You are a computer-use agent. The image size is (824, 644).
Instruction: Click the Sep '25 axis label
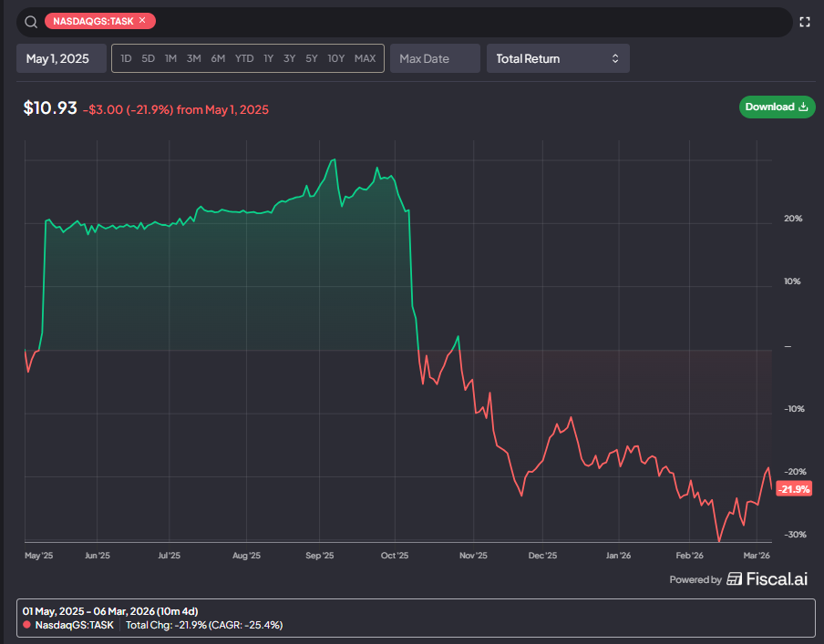[x=320, y=556]
